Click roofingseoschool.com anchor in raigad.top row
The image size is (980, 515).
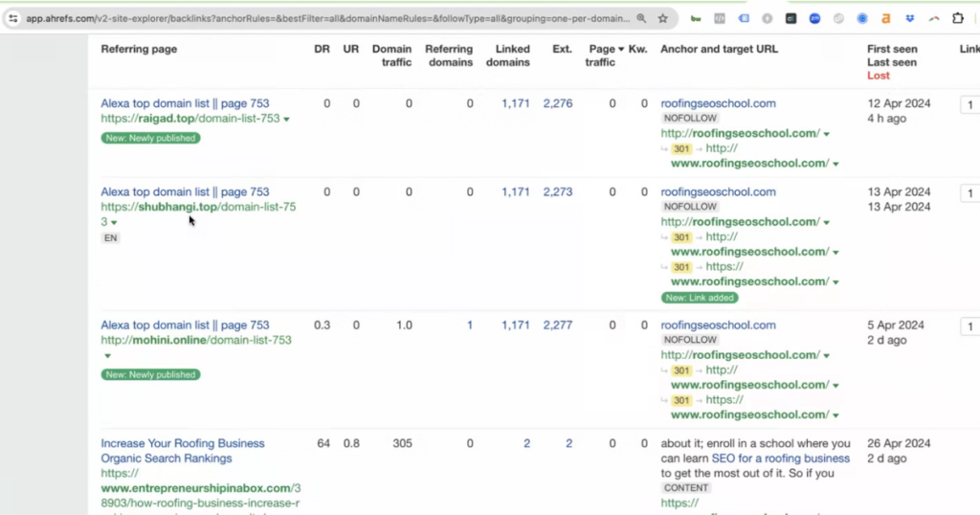click(x=718, y=103)
